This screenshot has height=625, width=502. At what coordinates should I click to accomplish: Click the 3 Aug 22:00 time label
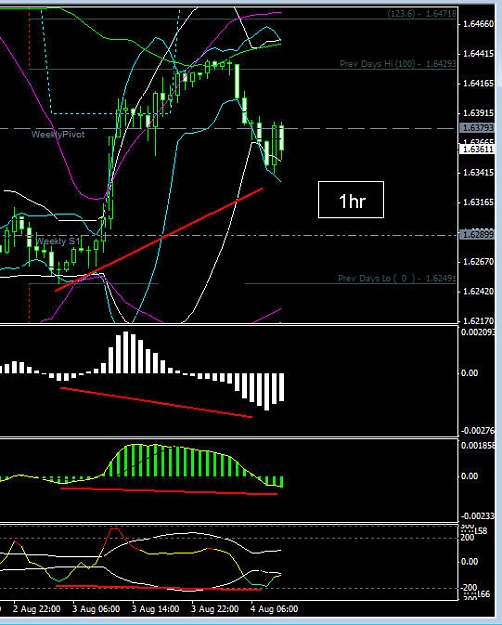(x=215, y=609)
